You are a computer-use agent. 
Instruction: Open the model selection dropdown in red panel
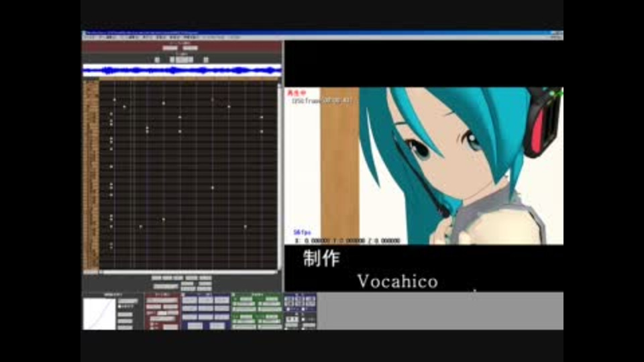click(x=162, y=300)
